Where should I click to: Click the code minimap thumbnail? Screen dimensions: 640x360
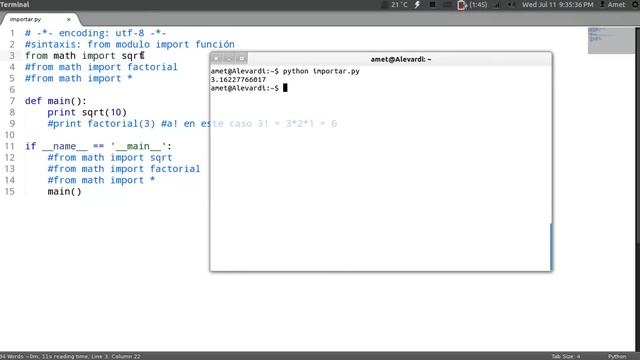(610, 40)
